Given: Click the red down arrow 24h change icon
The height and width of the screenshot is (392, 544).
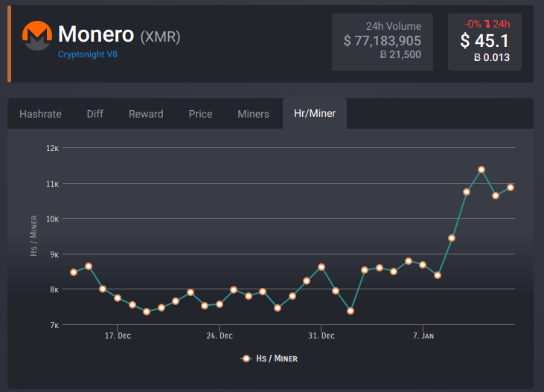Looking at the screenshot, I should (x=487, y=25).
